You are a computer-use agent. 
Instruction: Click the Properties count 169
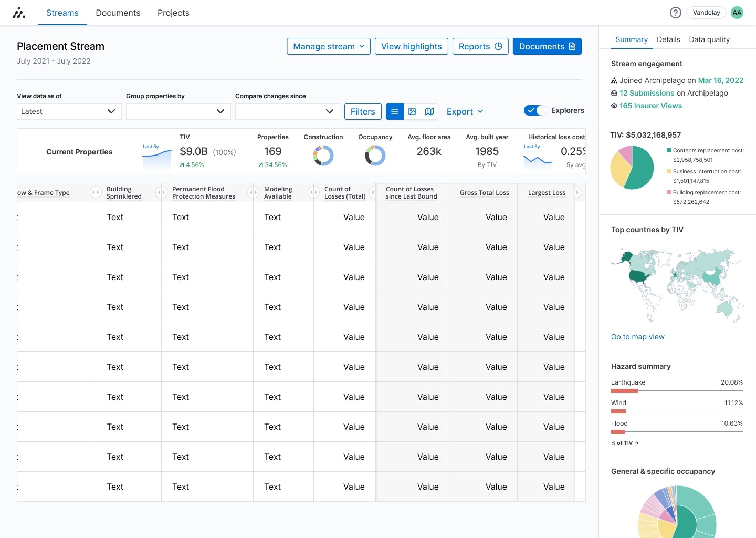tap(273, 151)
